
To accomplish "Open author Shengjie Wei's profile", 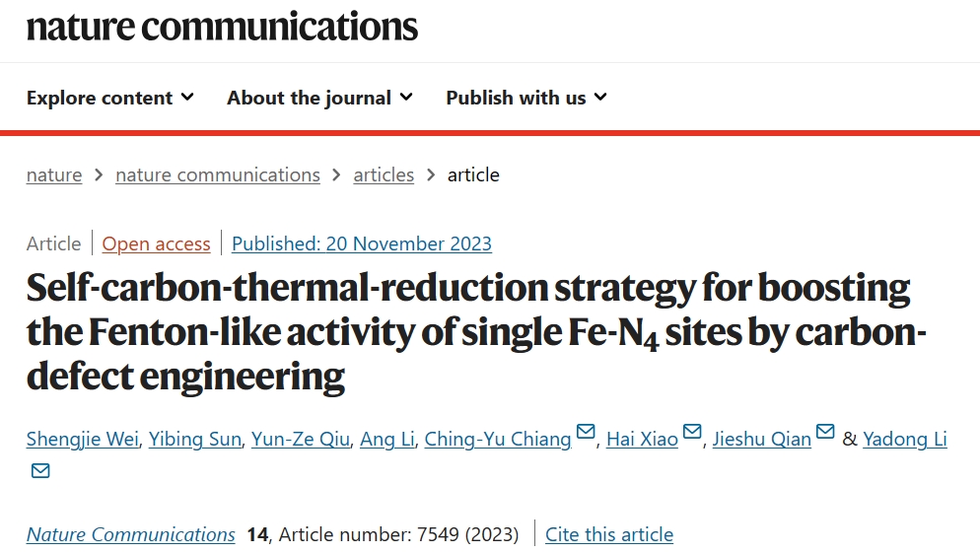I will click(x=83, y=440).
